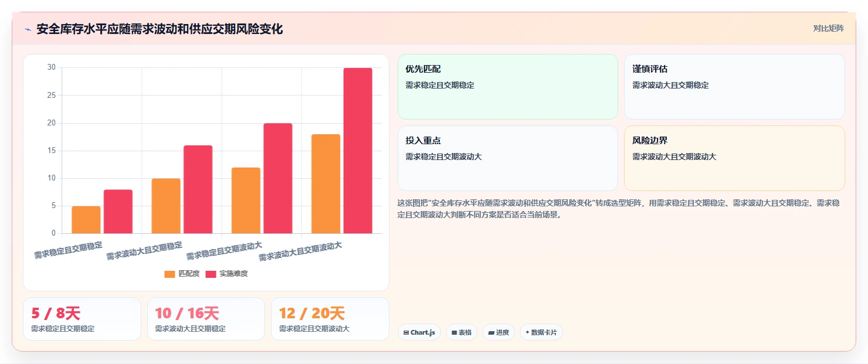Screen dimensions: 868x364
Task: Click the description paragraph starting 这张图把
Action: click(x=618, y=209)
